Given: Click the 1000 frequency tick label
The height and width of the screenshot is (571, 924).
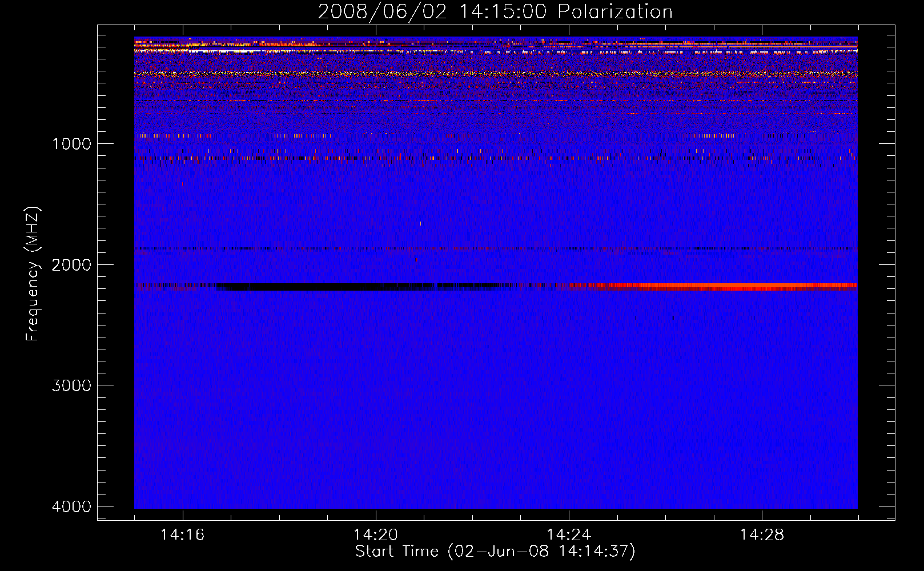Looking at the screenshot, I should tap(71, 144).
